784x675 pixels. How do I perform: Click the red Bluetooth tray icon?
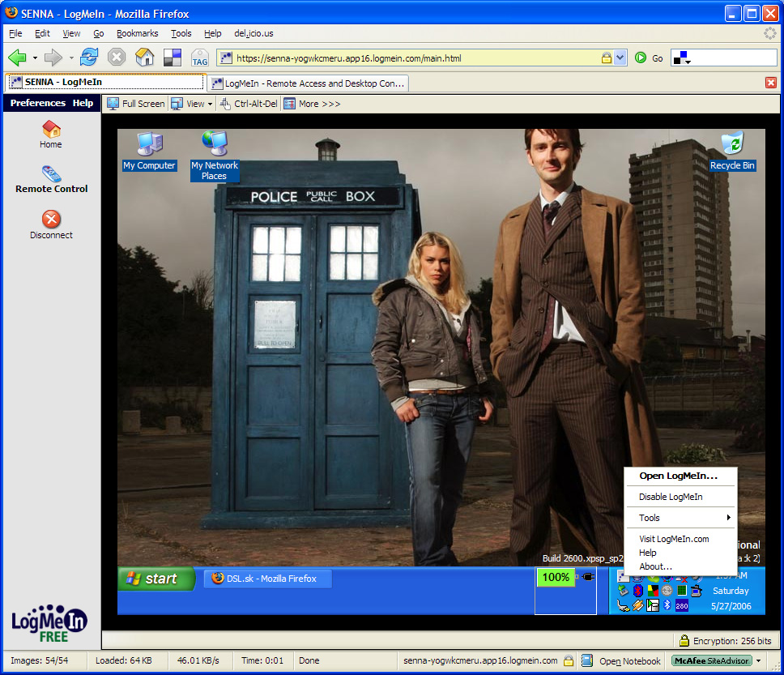point(637,591)
